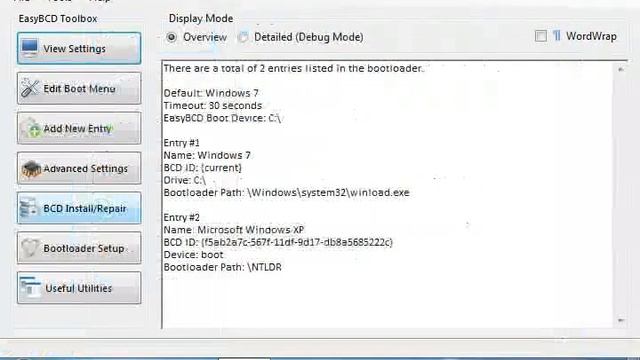Open Useful Utilities
The image size is (640, 360).
pos(79,288)
